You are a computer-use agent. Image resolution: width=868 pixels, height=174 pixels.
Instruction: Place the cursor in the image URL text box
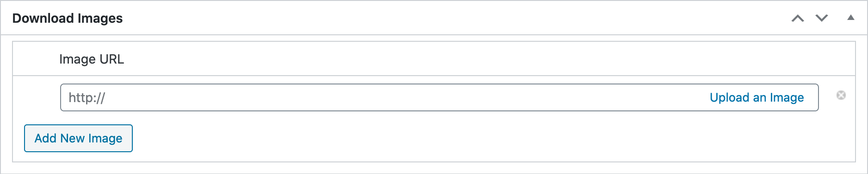[384, 97]
